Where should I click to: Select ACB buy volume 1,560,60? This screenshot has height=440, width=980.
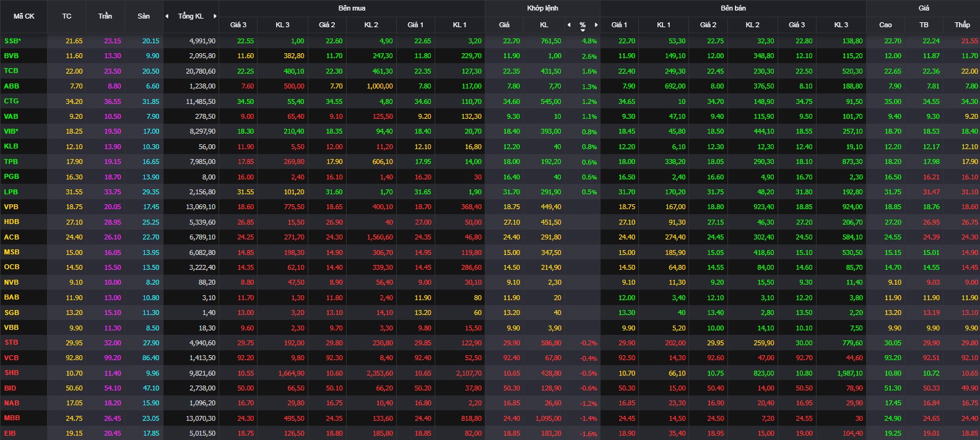click(x=379, y=237)
